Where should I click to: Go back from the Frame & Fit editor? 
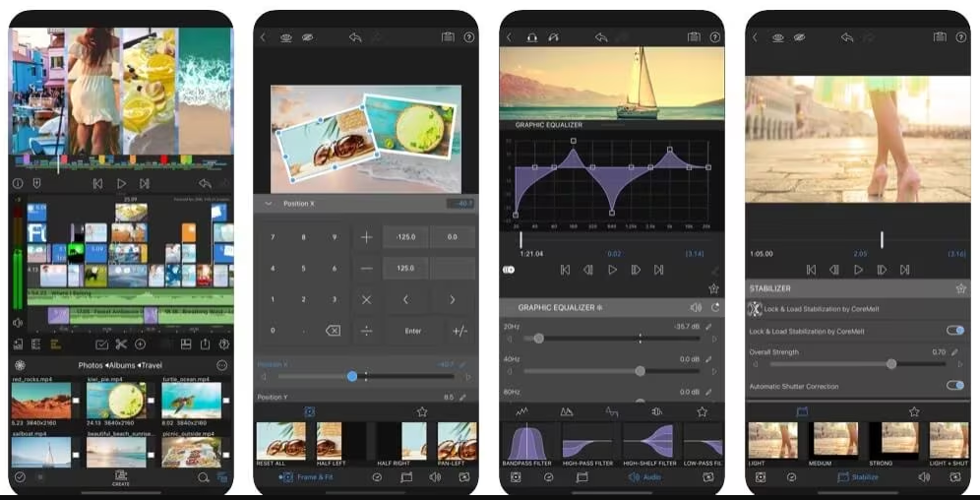[x=263, y=37]
